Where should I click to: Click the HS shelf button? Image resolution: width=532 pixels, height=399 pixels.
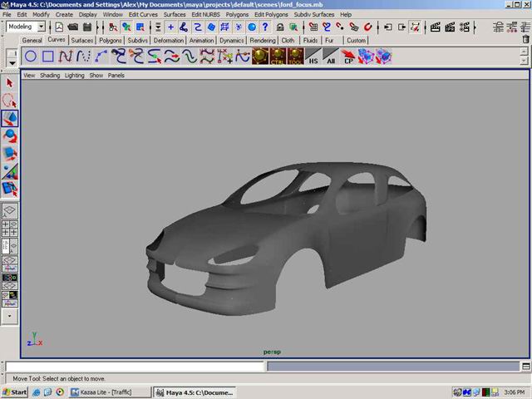(313, 57)
